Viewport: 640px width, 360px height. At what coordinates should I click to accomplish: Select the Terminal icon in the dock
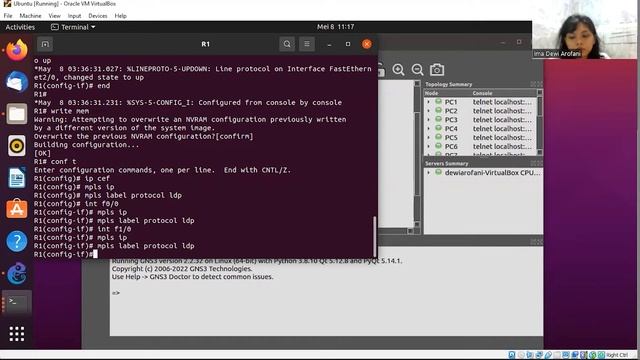tap(17, 302)
